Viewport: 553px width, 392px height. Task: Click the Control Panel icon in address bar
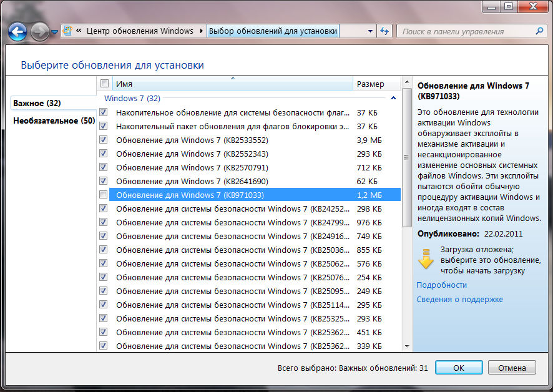pos(67,31)
